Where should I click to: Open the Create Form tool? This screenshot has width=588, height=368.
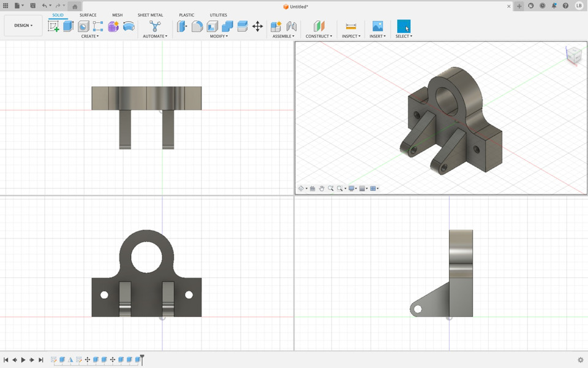[112, 26]
